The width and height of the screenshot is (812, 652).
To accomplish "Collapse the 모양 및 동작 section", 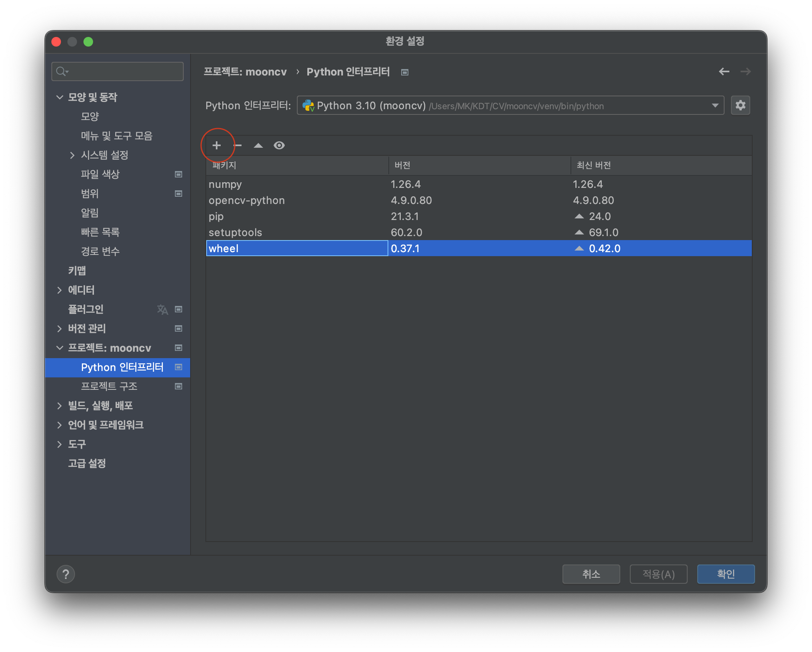I will (x=60, y=97).
